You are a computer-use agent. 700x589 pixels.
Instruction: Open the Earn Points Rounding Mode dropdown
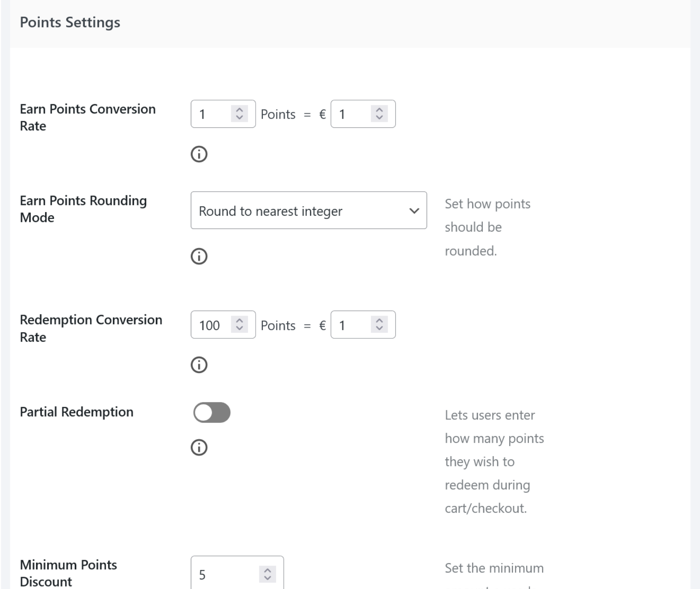coord(308,211)
